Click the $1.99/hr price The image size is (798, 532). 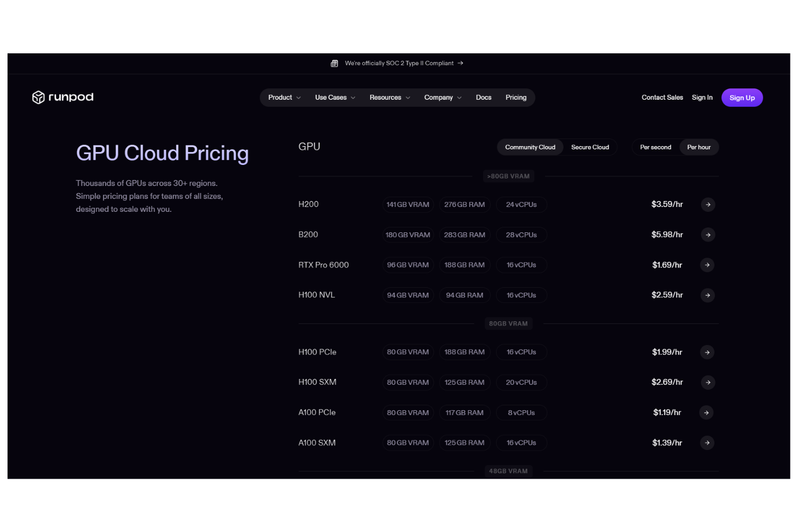point(667,353)
